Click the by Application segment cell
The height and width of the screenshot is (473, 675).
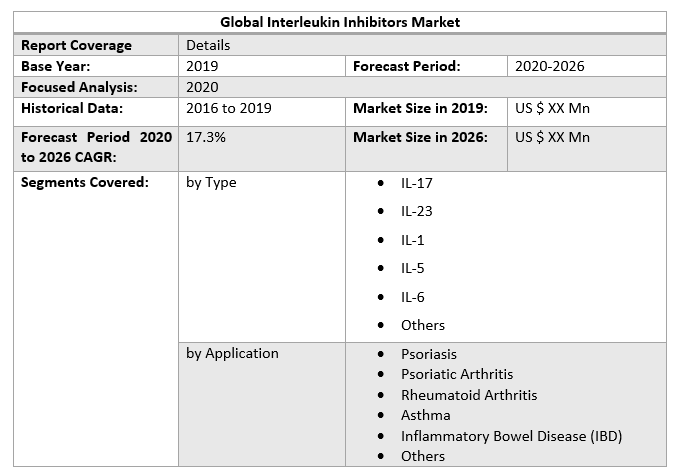coord(232,353)
